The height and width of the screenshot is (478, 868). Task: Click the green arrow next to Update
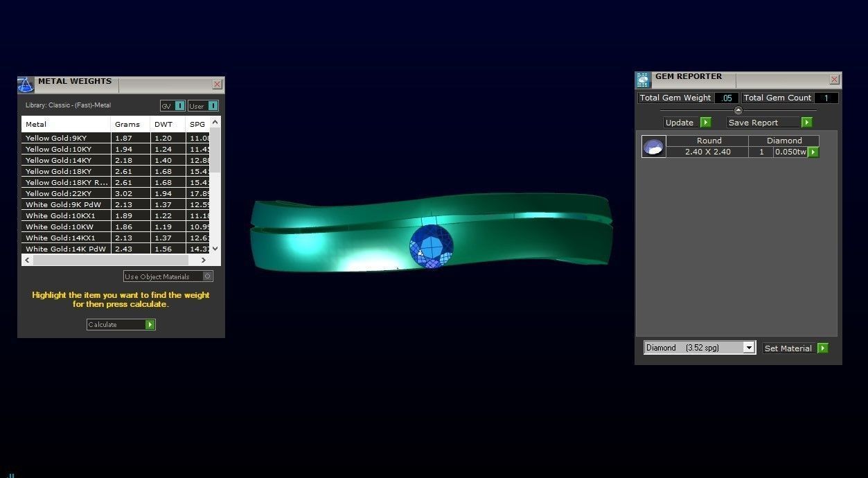[x=706, y=123]
